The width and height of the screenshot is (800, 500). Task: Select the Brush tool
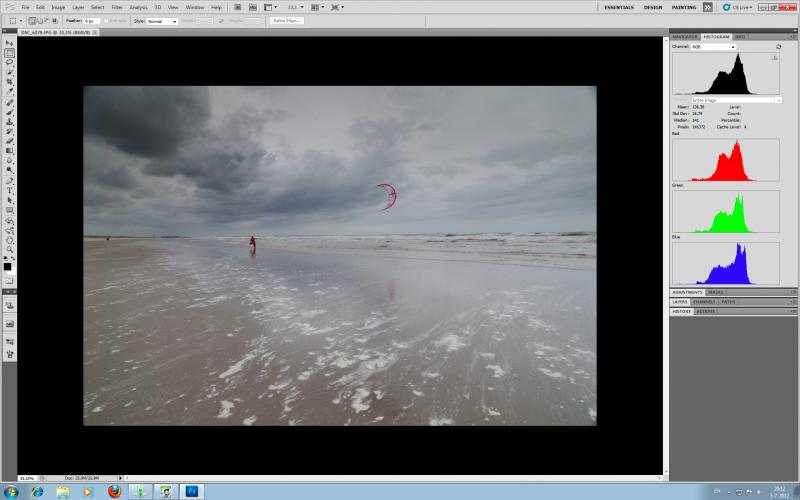[9, 113]
